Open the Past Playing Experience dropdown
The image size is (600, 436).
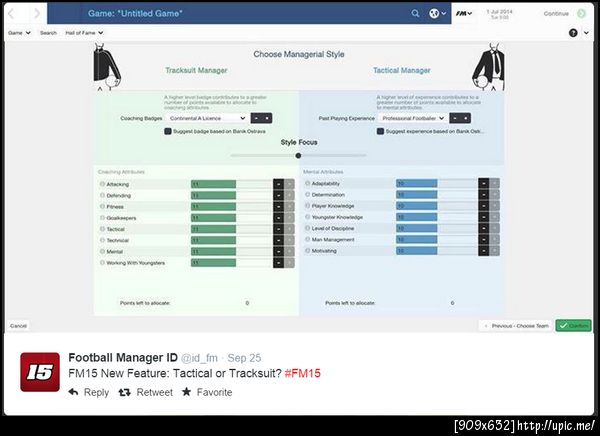click(x=412, y=118)
